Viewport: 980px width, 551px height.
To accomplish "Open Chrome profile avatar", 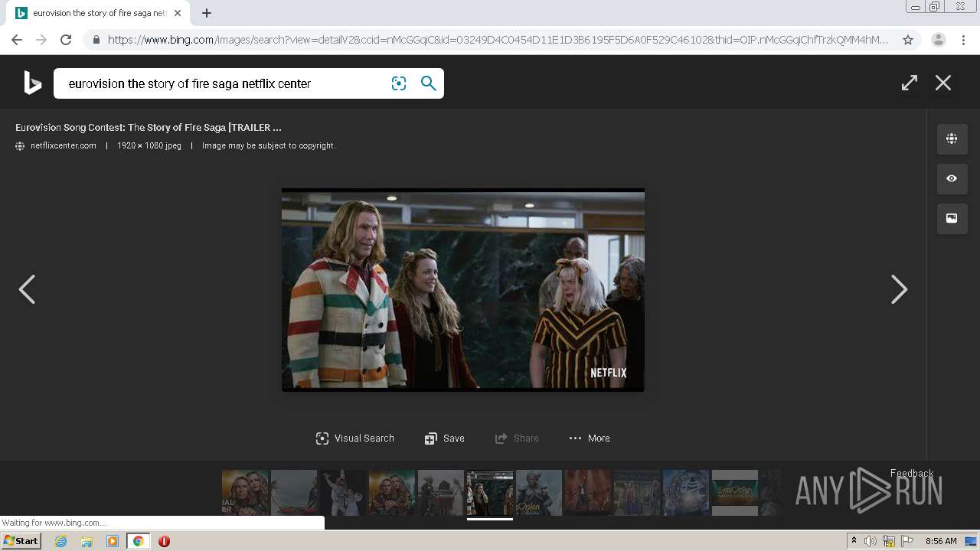I will point(939,40).
